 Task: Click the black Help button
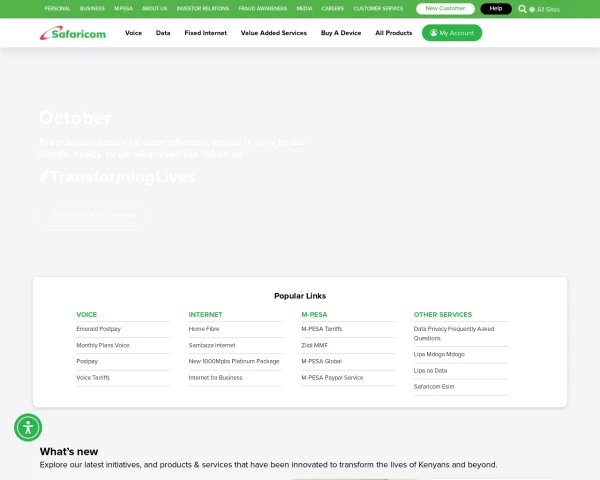(496, 8)
